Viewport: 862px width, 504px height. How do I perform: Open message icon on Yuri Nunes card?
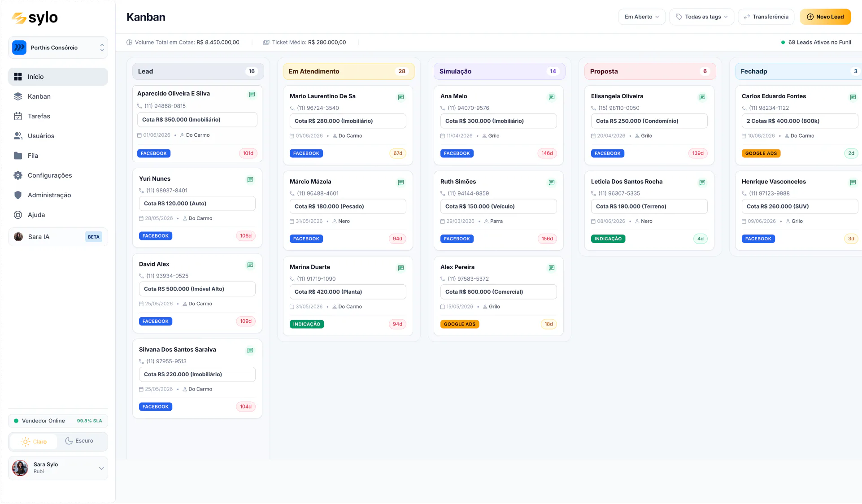pos(250,179)
